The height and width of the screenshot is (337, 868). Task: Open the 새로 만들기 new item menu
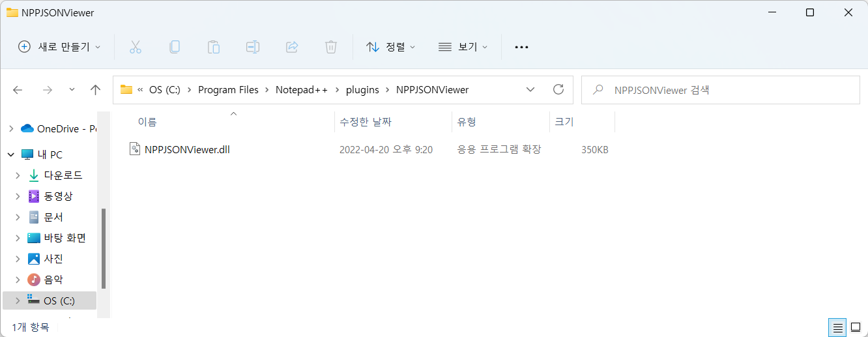(59, 47)
